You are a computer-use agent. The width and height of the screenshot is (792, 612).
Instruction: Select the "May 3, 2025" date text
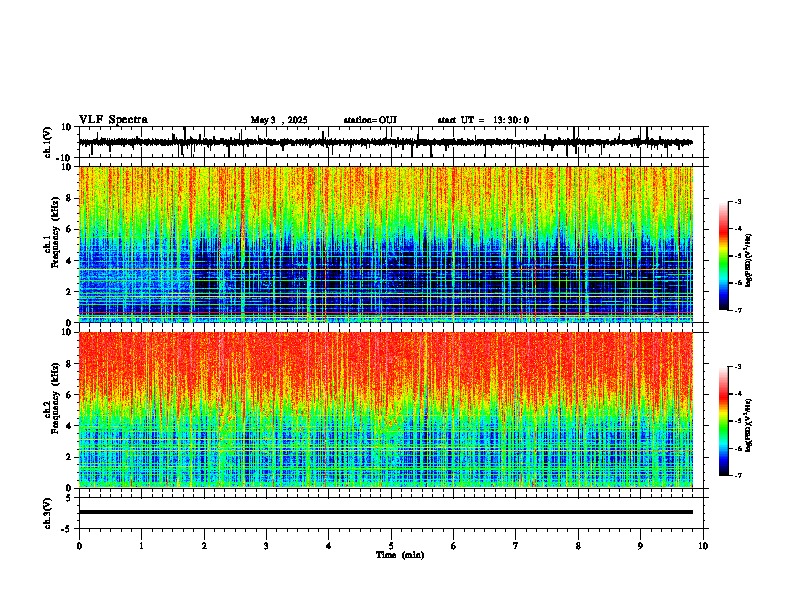pyautogui.click(x=279, y=120)
